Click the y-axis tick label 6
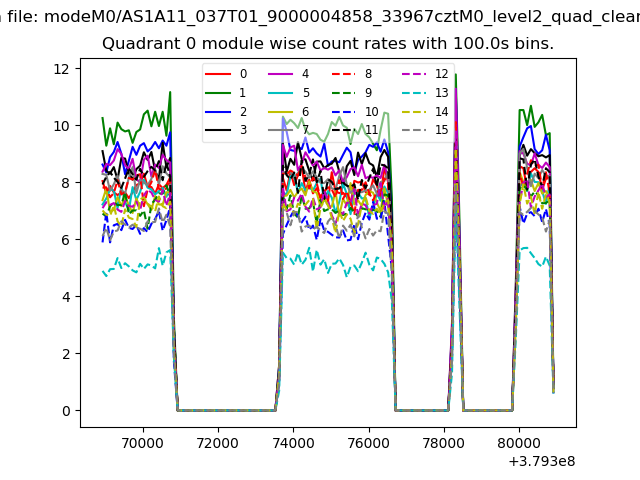 64,240
